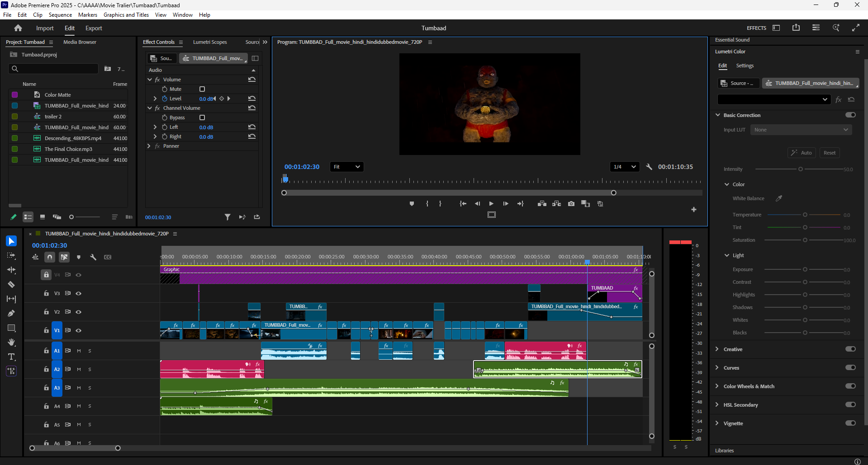Toggle the Curves section switch
Screen dimensions: 868x465
tap(850, 367)
